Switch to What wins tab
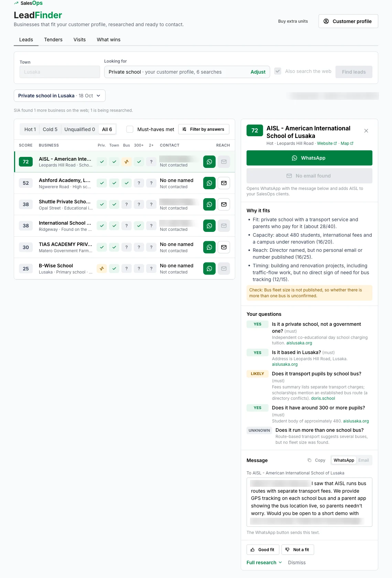The image size is (392, 578). point(109,40)
